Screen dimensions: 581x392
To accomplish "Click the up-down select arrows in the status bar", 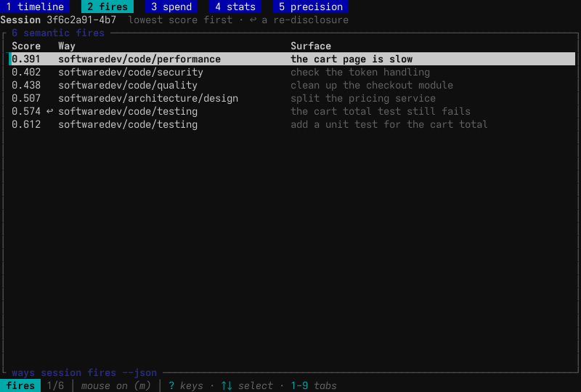I will point(227,385).
